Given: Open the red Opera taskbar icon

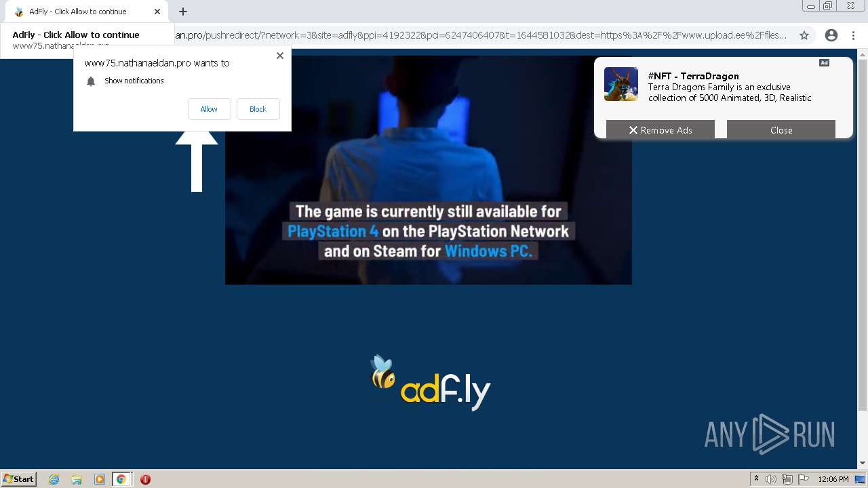Looking at the screenshot, I should pos(145,479).
